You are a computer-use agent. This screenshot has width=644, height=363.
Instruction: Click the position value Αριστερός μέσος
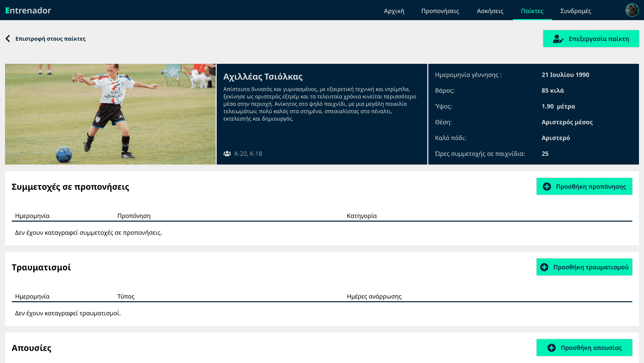[x=567, y=122]
